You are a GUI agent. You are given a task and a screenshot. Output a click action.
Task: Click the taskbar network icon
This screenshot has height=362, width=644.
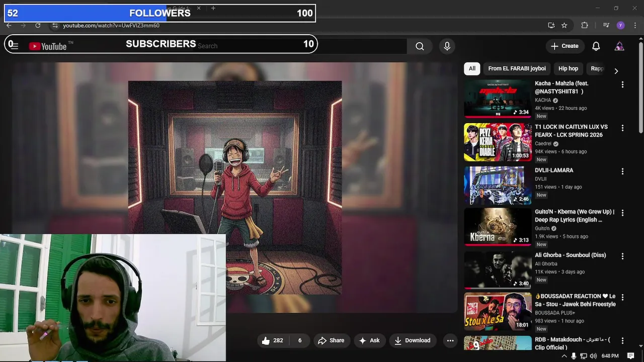(x=584, y=356)
